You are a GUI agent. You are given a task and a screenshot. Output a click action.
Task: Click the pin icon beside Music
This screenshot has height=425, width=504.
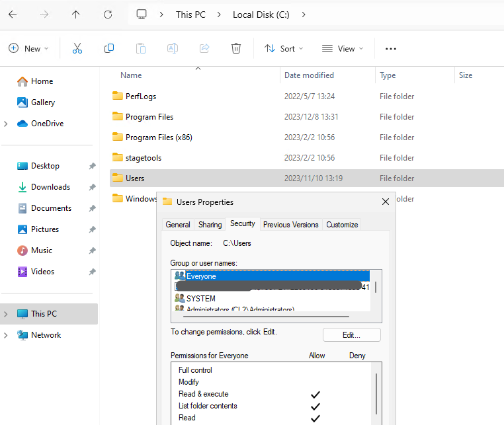click(x=92, y=251)
